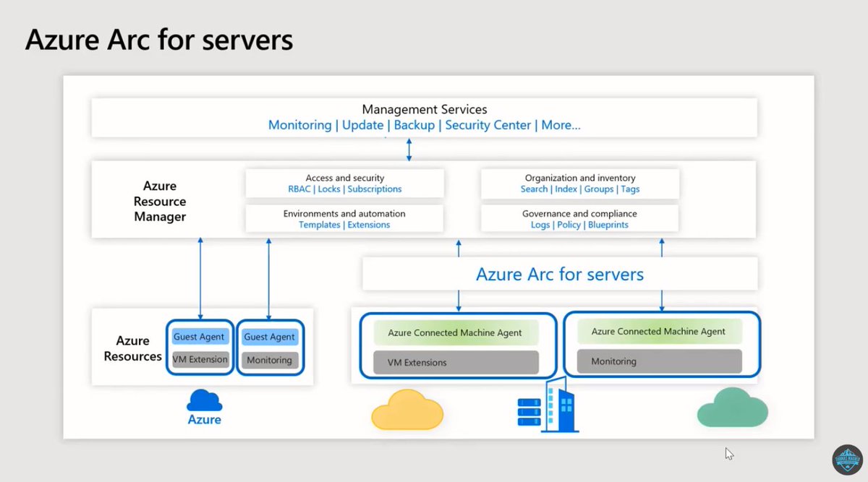Viewport: 868px width, 482px height.
Task: Click the Locks link
Action: (329, 189)
